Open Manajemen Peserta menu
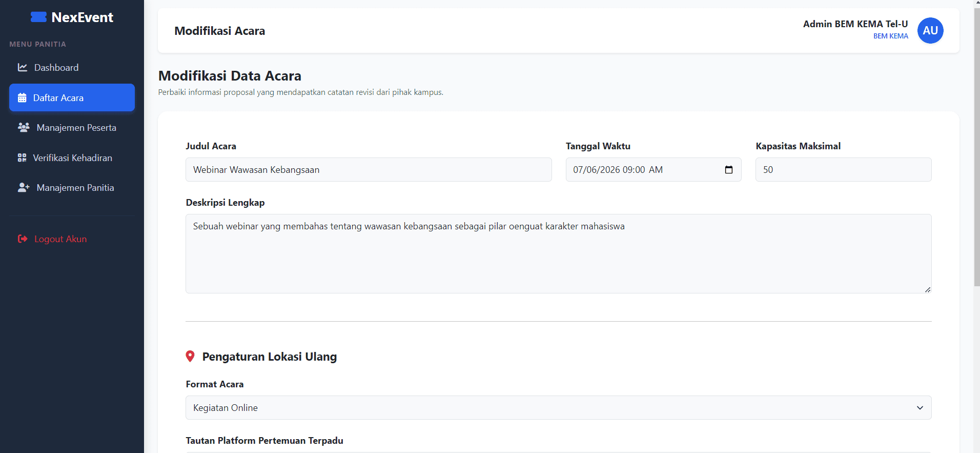The image size is (980, 453). [x=72, y=128]
